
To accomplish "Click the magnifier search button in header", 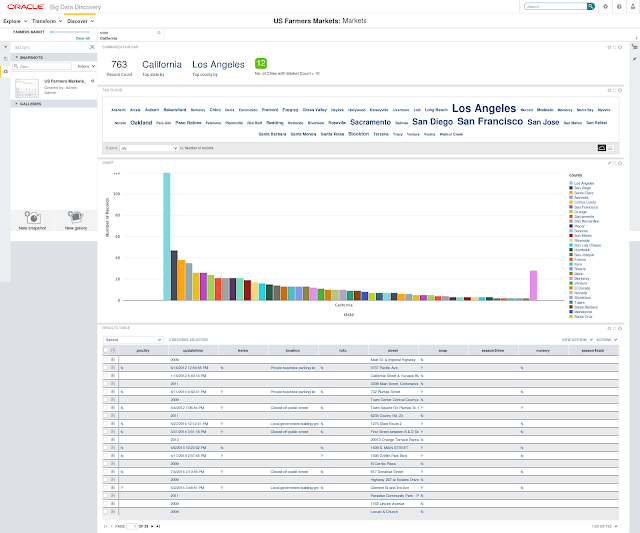I will (x=590, y=7).
